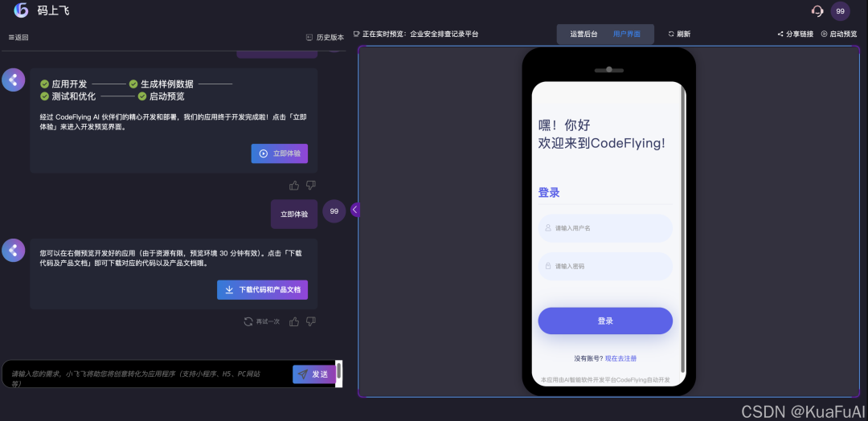Click the 99 avatar beside user message
The height and width of the screenshot is (421, 868).
tap(334, 211)
